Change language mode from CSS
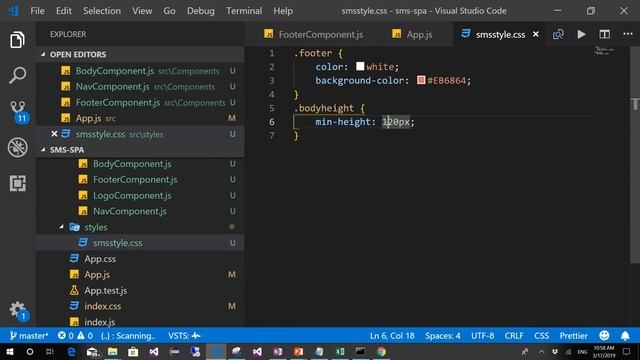640x360 pixels. tap(541, 336)
